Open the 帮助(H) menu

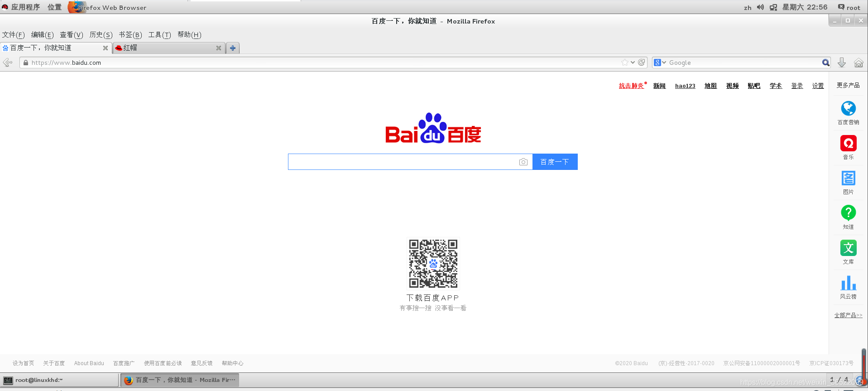pyautogui.click(x=189, y=35)
